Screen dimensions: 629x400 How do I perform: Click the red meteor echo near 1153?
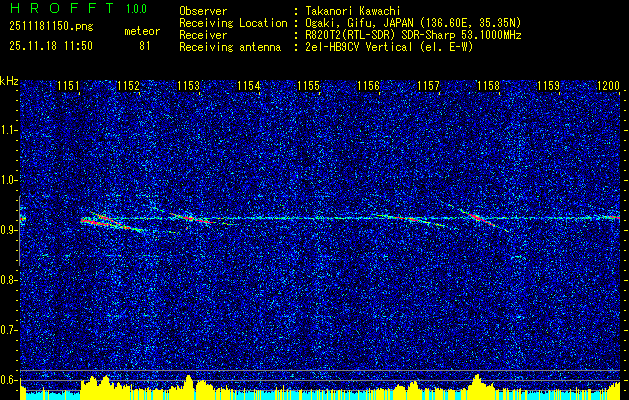[x=192, y=219]
